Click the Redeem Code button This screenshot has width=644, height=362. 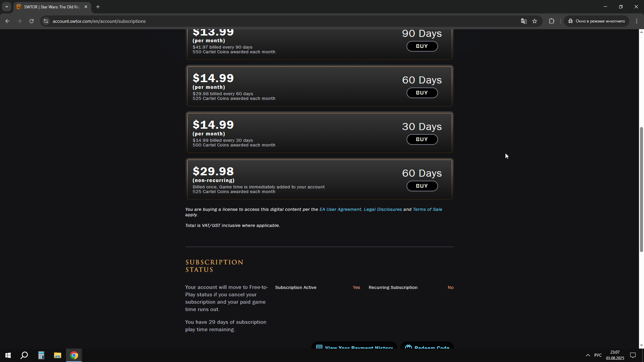point(427,346)
